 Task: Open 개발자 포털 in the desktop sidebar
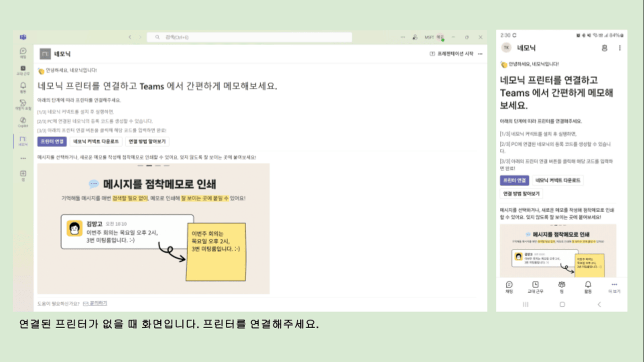pos(23,105)
